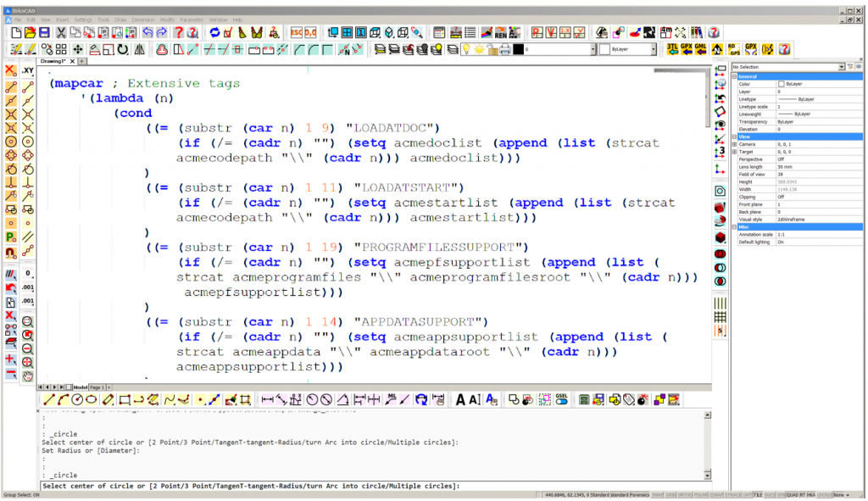The image size is (868, 501).
Task: Click the Color ByLayer swatch in properties
Action: 781,84
